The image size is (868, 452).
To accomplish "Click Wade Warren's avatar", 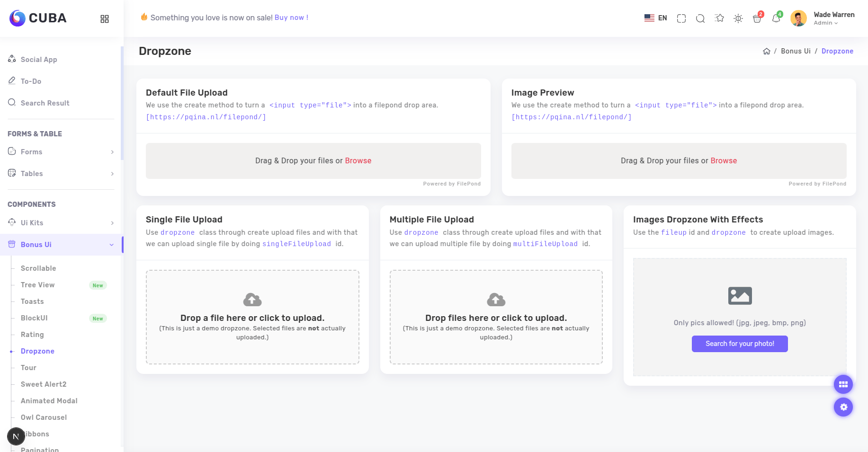I will (x=798, y=18).
